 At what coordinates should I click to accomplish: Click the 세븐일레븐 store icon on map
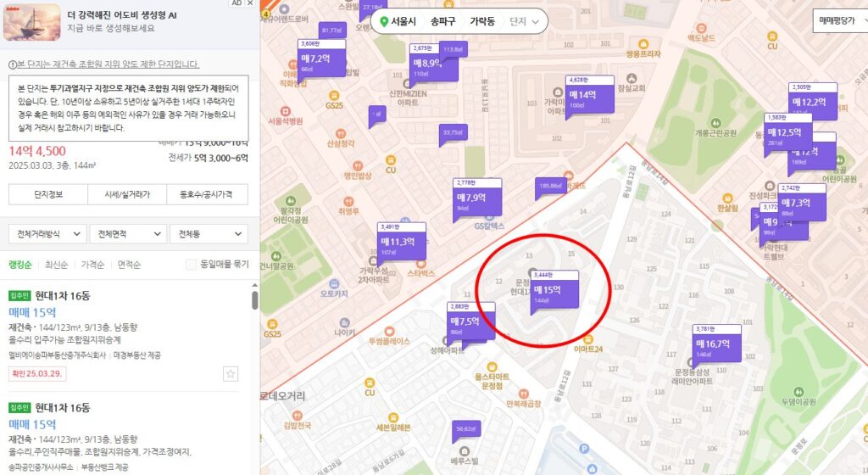point(393,418)
